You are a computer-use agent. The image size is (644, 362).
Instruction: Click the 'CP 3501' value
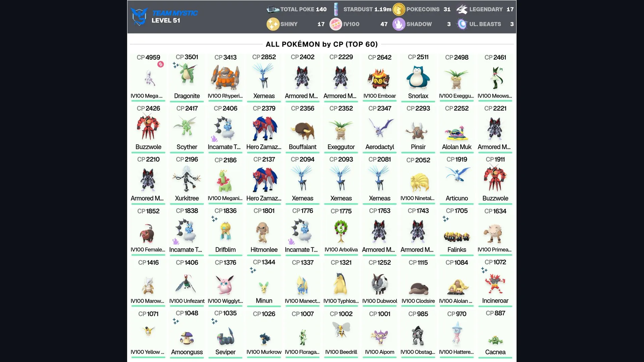pos(187,57)
